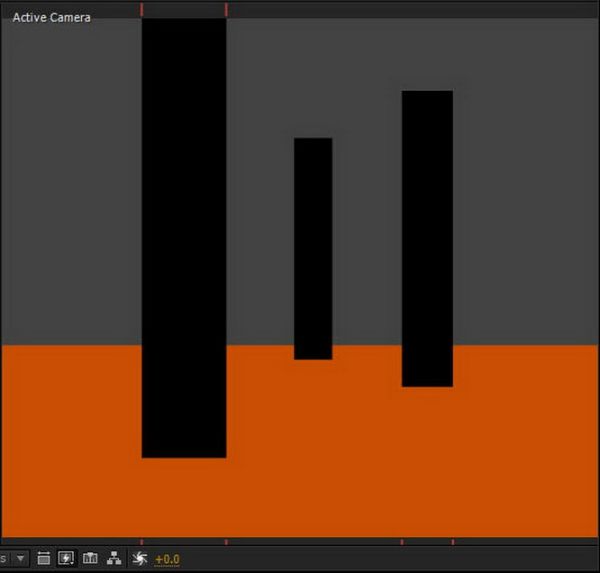Open Fast Previews lightning icon
The height and width of the screenshot is (573, 600).
pos(66,558)
